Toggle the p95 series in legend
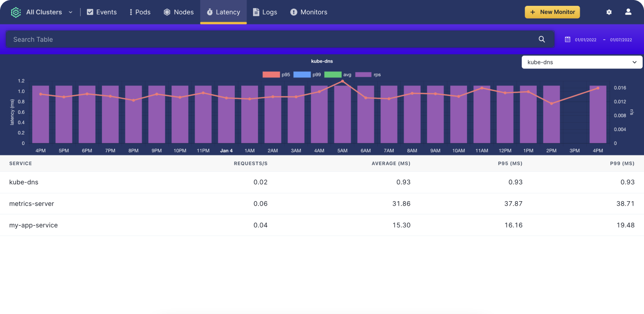The height and width of the screenshot is (314, 644). 272,75
